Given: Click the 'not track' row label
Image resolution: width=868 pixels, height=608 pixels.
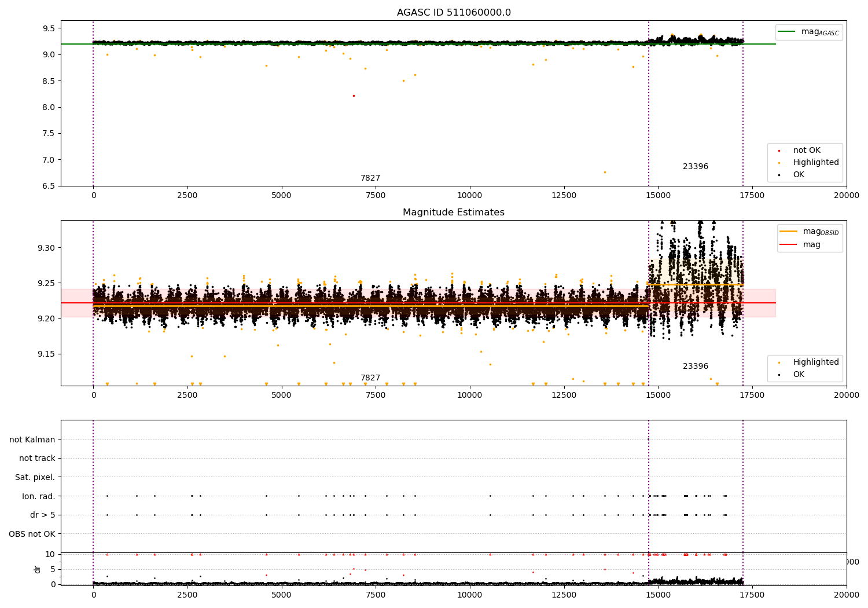Looking at the screenshot, I should 37,458.
